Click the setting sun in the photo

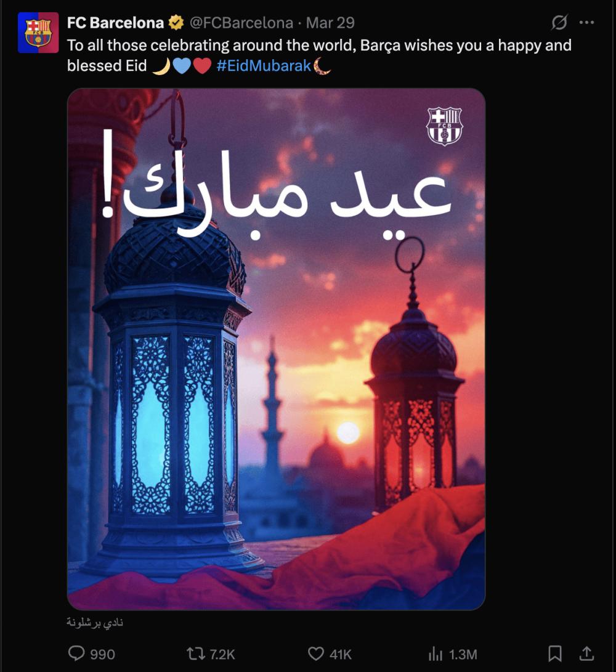pos(348,432)
